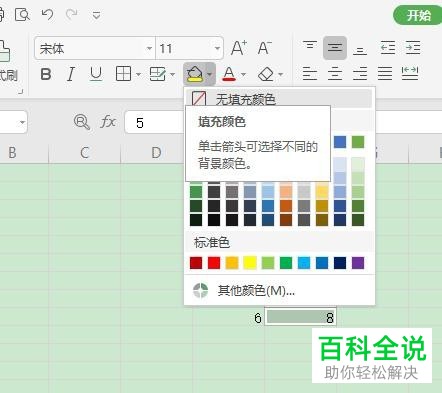Toggle underline formatting

pos(96,74)
